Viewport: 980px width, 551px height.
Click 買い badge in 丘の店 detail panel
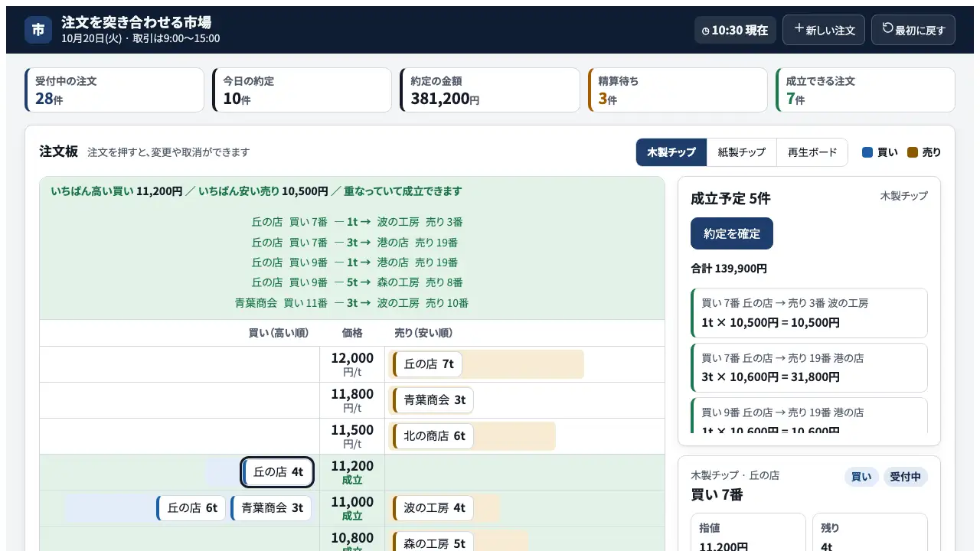pyautogui.click(x=861, y=477)
